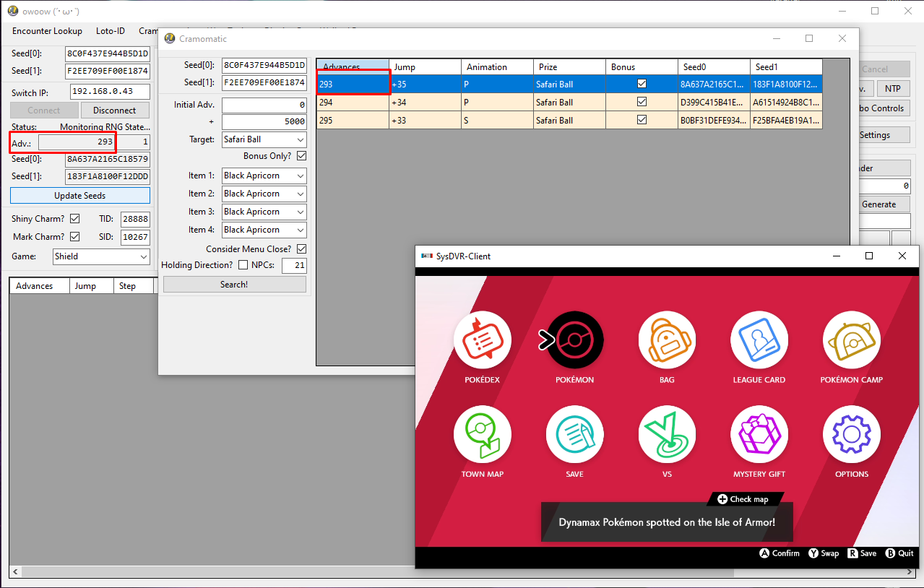Image resolution: width=924 pixels, height=588 pixels.
Task: Open the Item 1 Black Apricorn dropdown
Action: 264,176
